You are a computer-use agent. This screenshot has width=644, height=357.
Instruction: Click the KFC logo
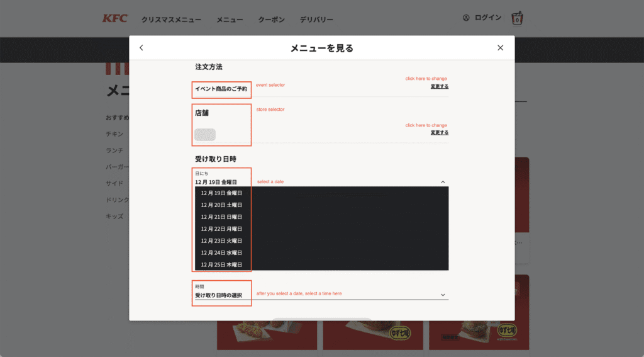point(114,18)
